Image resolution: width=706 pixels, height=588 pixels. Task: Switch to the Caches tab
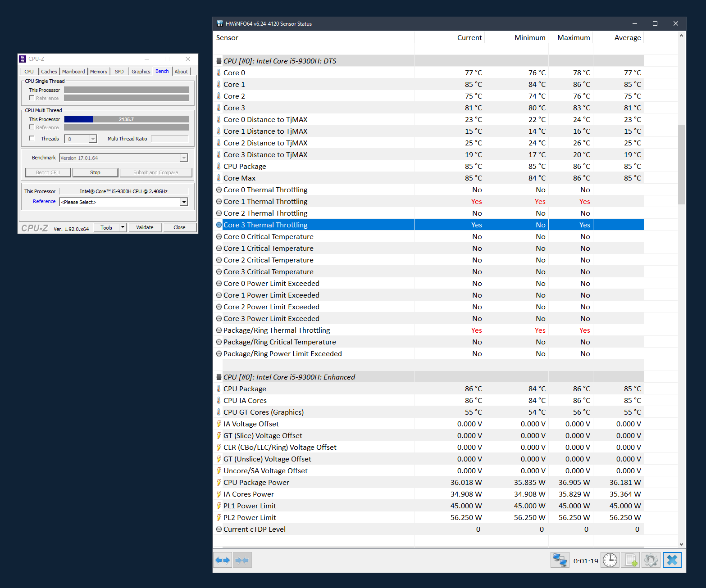click(x=49, y=72)
